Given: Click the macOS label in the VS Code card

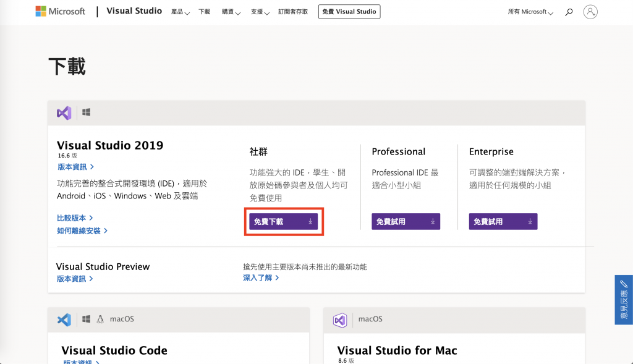Looking at the screenshot, I should 122,320.
